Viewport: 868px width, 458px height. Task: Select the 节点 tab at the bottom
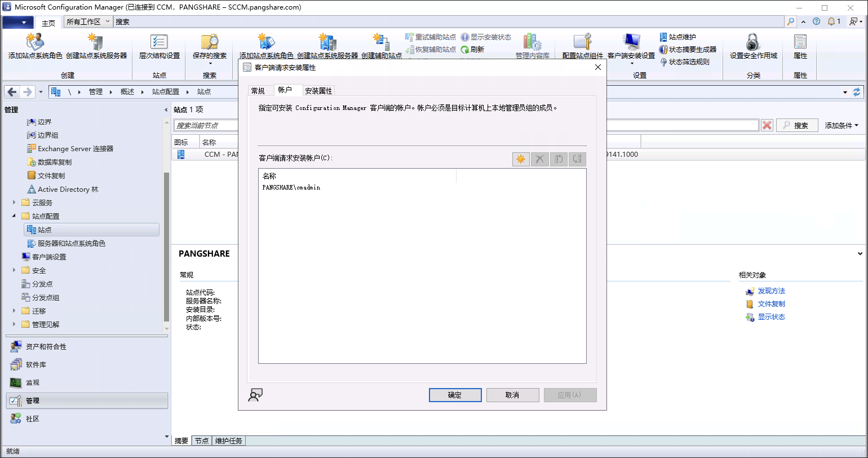pos(202,441)
